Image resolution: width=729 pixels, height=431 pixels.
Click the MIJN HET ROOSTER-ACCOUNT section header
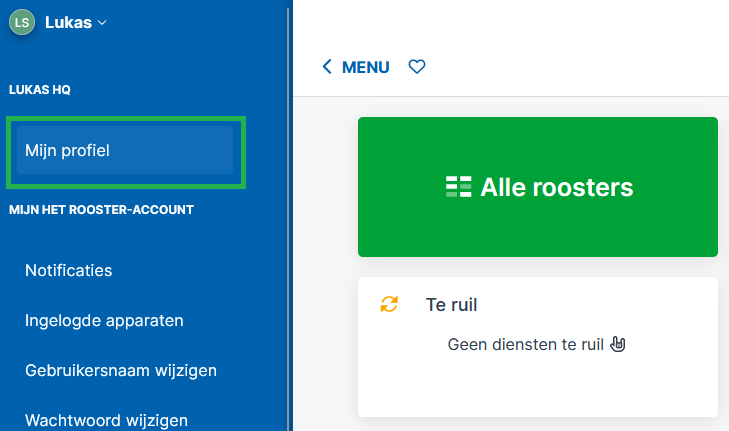[x=101, y=210]
